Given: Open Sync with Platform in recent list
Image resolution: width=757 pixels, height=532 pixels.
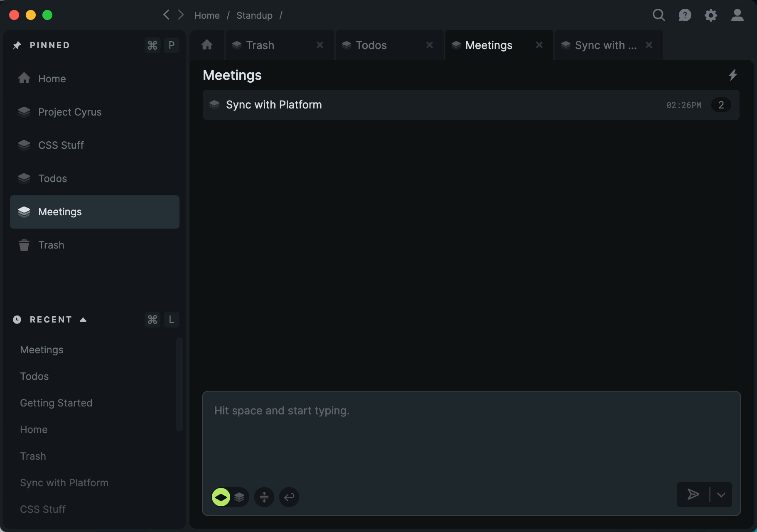Looking at the screenshot, I should 64,483.
